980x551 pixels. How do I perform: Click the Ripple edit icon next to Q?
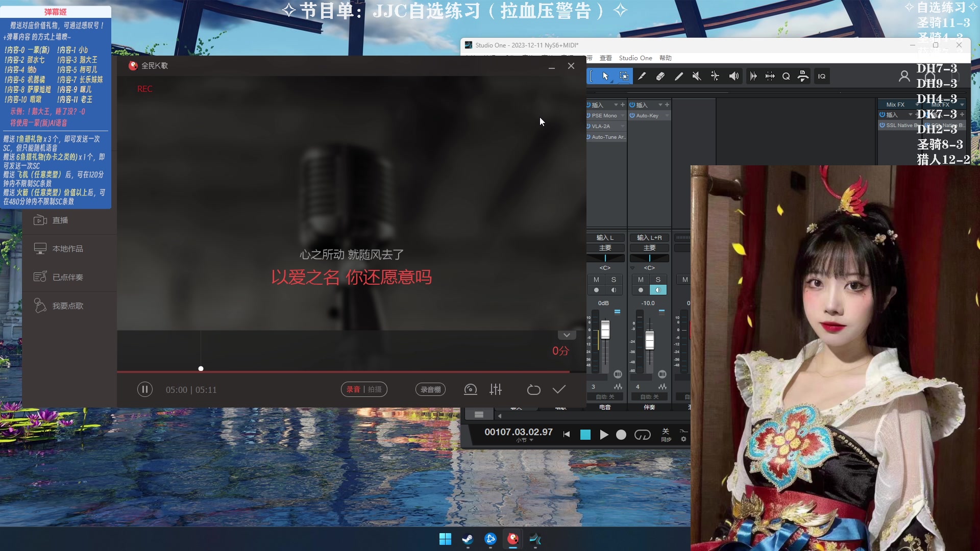tap(803, 76)
